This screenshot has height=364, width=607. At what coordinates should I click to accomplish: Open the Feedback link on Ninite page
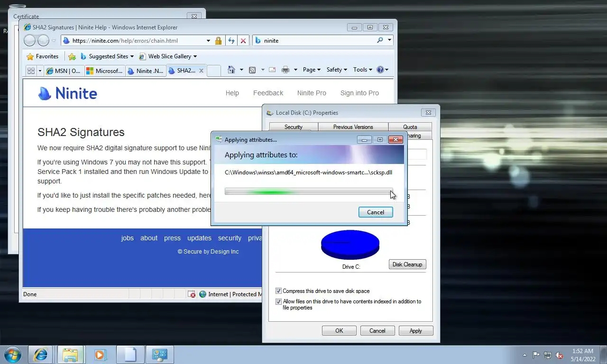[x=268, y=93]
